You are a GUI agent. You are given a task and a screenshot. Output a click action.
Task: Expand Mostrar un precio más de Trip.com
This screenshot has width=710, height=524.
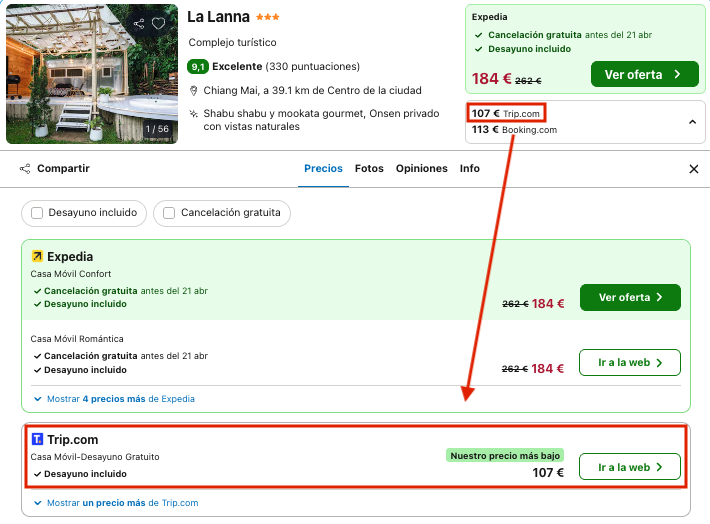coord(115,503)
